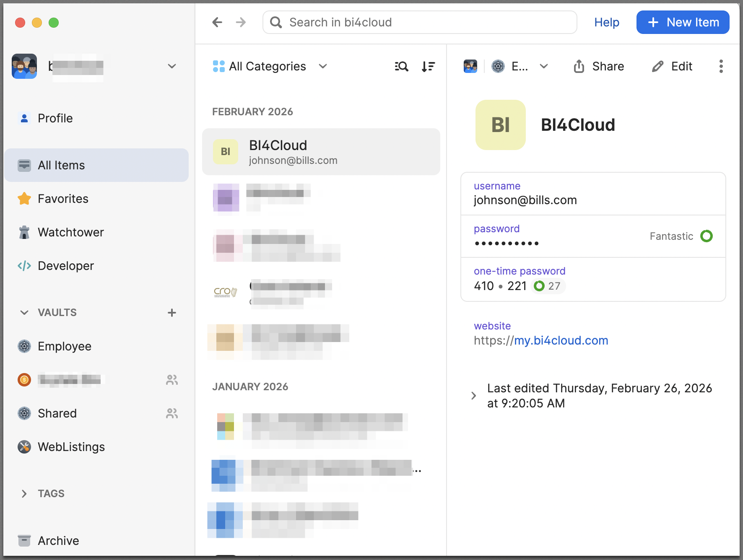Image resolution: width=743 pixels, height=560 pixels.
Task: Open Favorites in sidebar
Action: pos(96,199)
